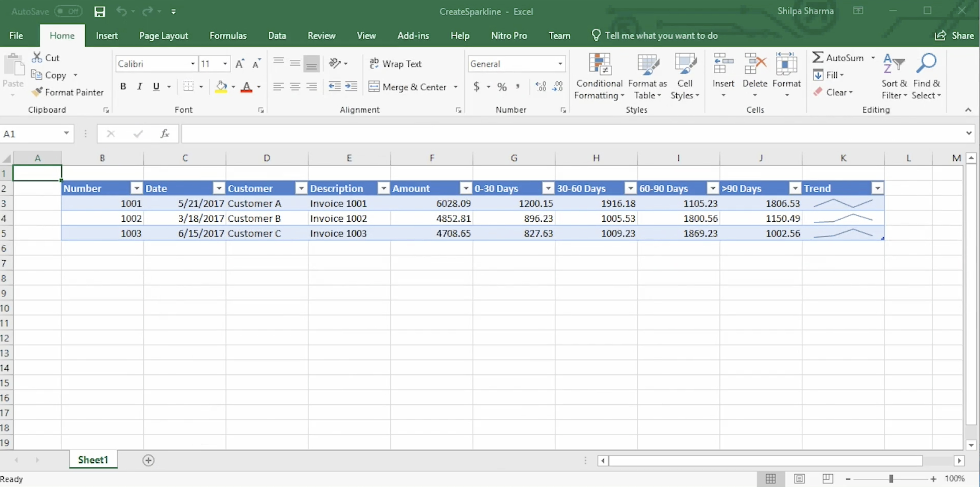The width and height of the screenshot is (980, 487).
Task: Switch to Page Break Preview view
Action: coord(827,478)
